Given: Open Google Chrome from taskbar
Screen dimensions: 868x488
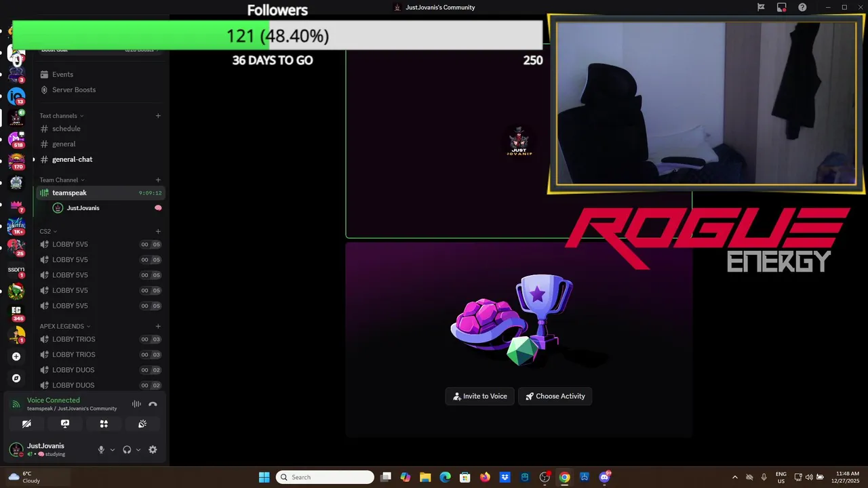Looking at the screenshot, I should [x=564, y=477].
